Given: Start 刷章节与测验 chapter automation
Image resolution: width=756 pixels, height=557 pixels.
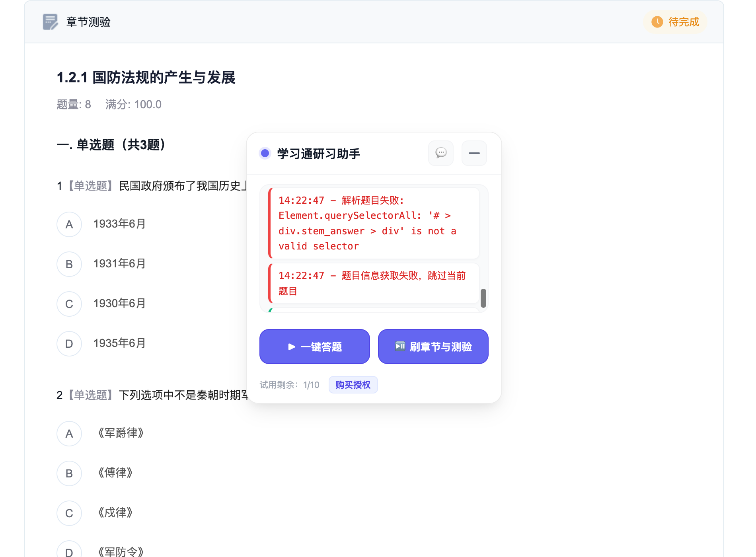Looking at the screenshot, I should click(433, 347).
